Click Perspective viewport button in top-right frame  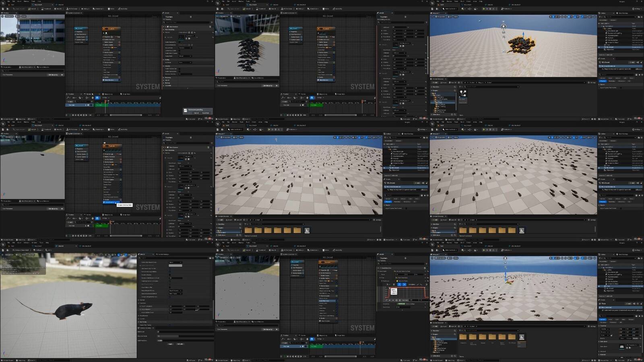click(440, 17)
